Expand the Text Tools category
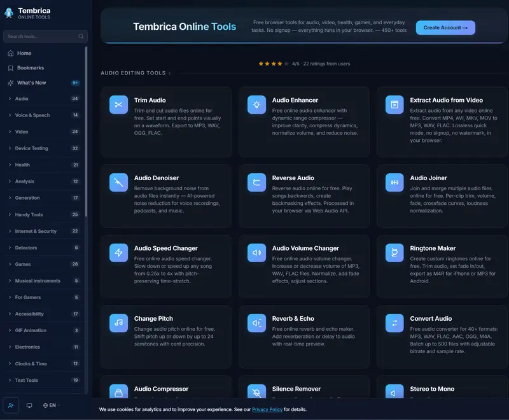 click(44, 380)
